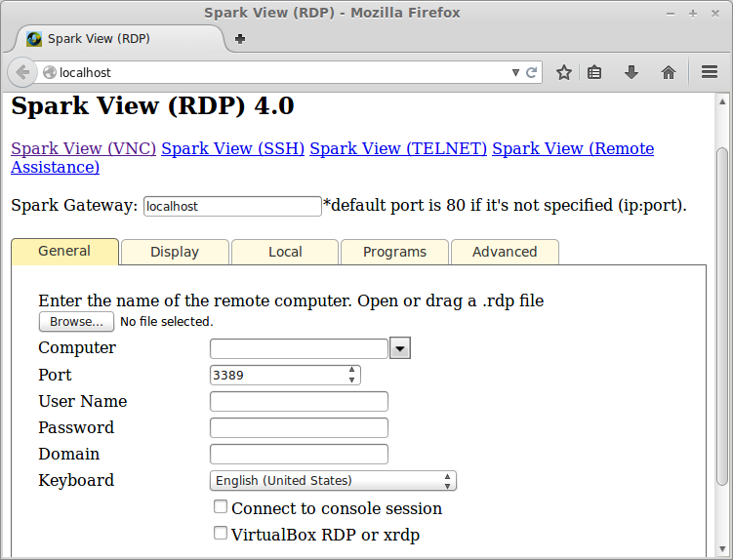
Task: Bookmark this page with the star icon
Action: point(564,72)
